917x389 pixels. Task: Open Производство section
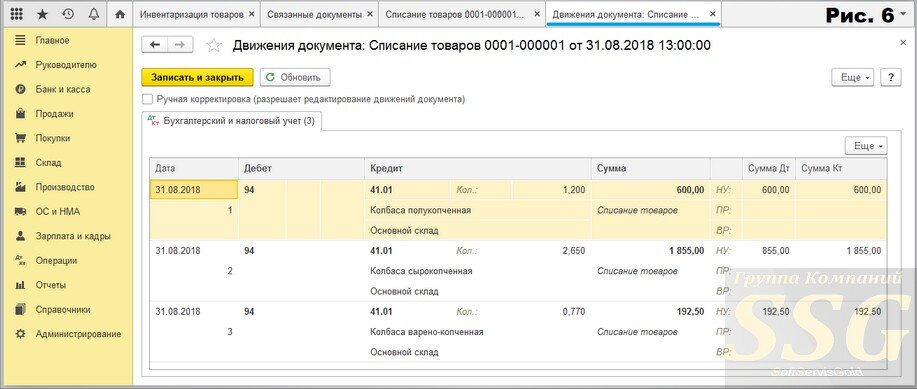(66, 187)
